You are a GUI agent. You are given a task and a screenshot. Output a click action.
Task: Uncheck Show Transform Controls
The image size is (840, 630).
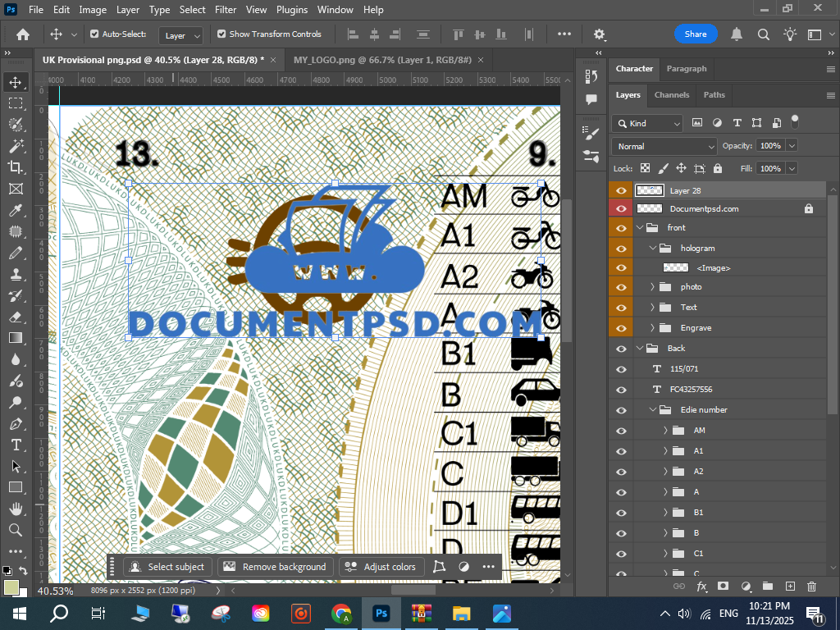[x=221, y=34]
